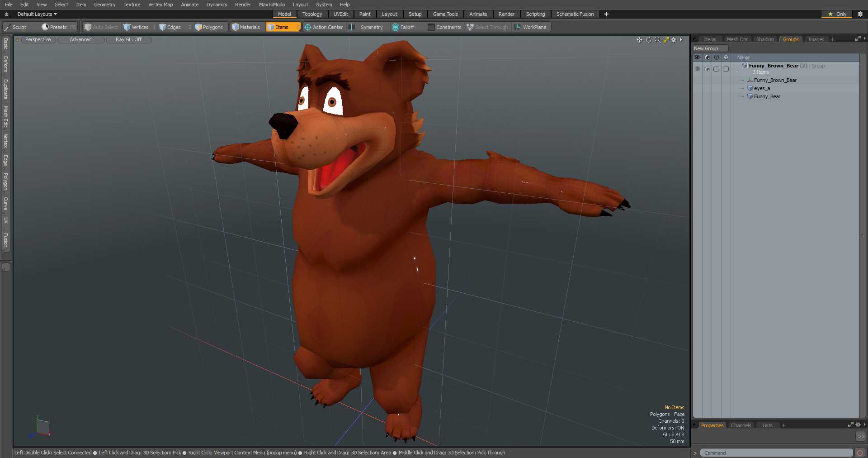This screenshot has height=458, width=868.
Task: Open the WorkPlane menu
Action: [531, 27]
